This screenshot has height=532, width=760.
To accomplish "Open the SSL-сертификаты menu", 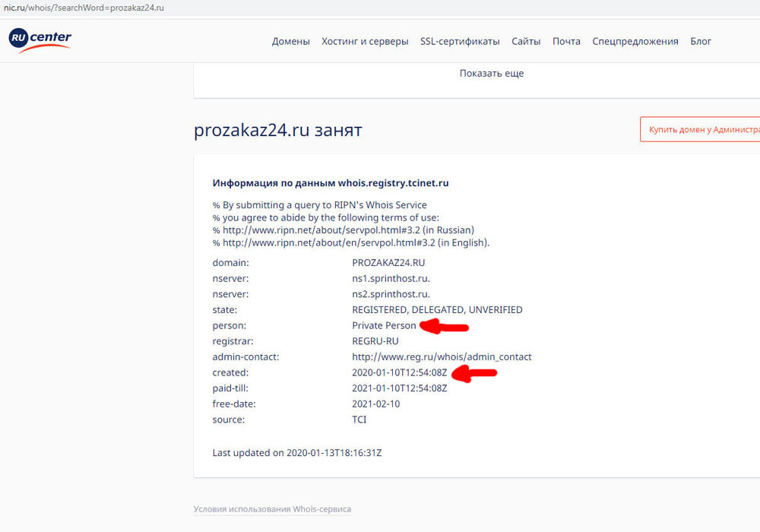I will [460, 42].
